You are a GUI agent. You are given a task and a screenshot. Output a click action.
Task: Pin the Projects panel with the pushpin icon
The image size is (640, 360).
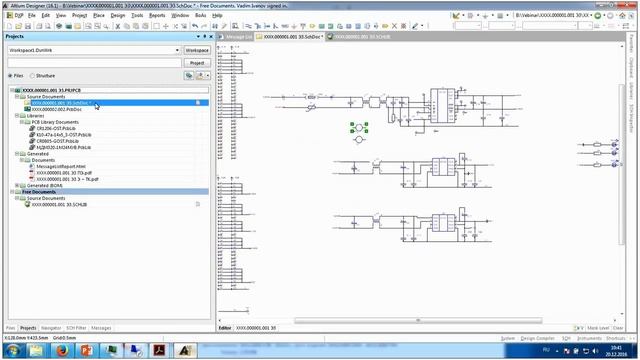204,36
